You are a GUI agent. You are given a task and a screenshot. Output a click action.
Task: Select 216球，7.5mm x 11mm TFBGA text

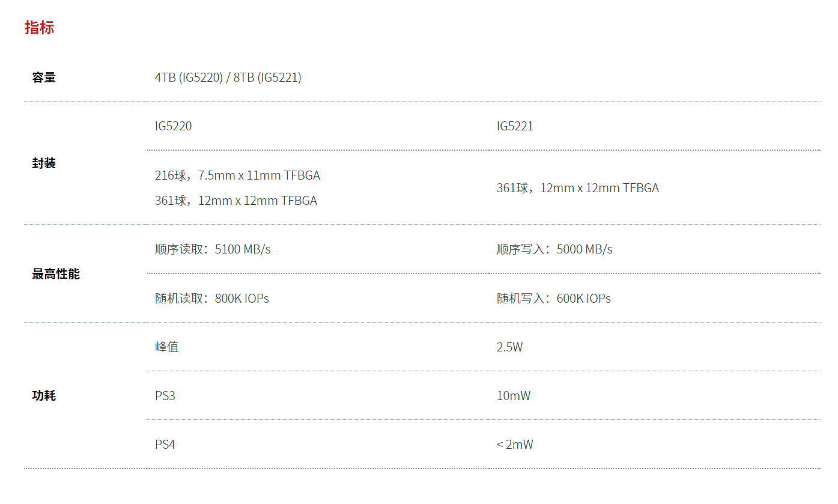pos(237,175)
